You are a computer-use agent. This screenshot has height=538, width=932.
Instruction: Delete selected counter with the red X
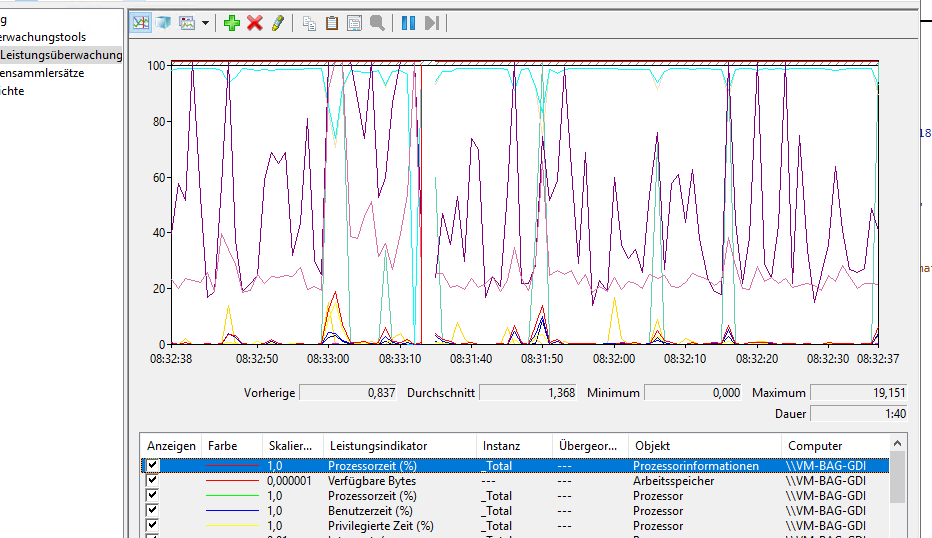pyautogui.click(x=255, y=23)
